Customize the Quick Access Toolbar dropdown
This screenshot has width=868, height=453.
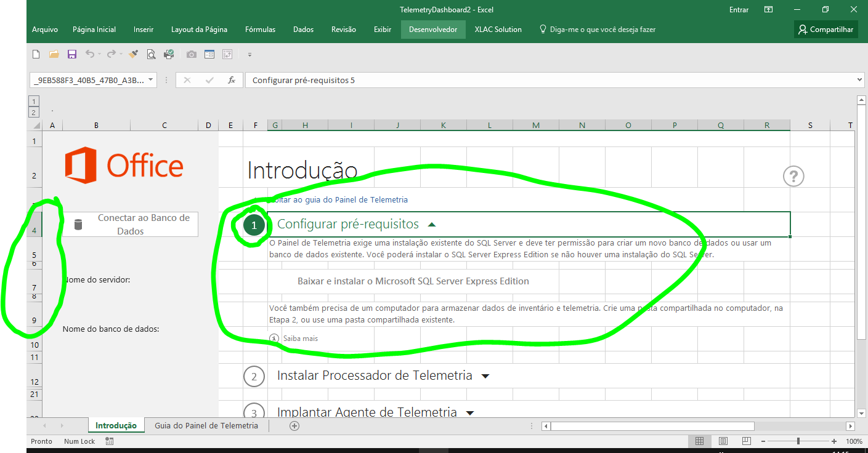[249, 54]
